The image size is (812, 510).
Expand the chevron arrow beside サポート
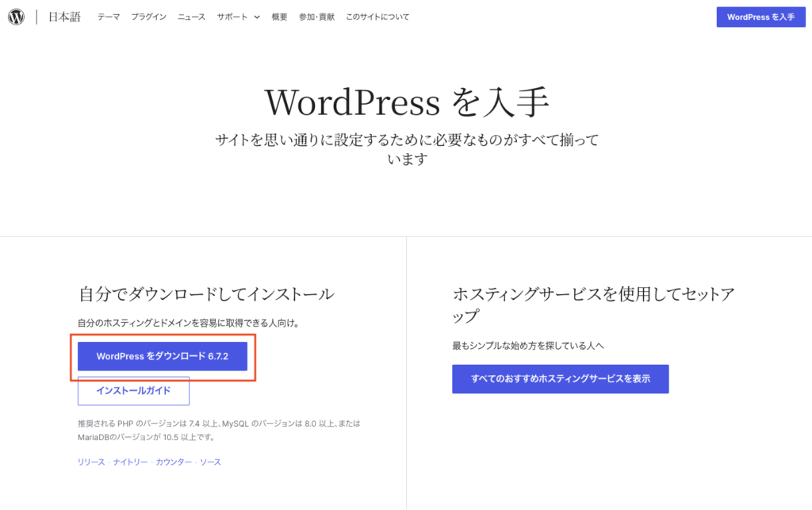257,17
